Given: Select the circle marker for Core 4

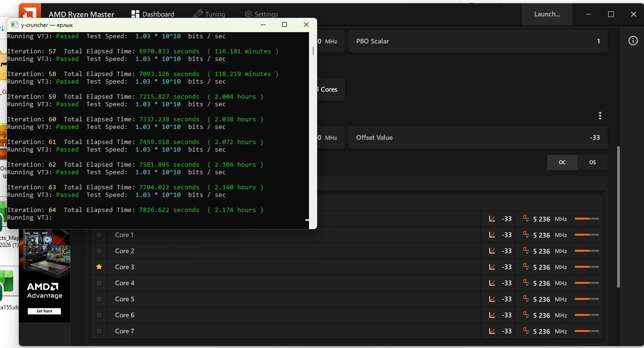Looking at the screenshot, I should tap(99, 283).
